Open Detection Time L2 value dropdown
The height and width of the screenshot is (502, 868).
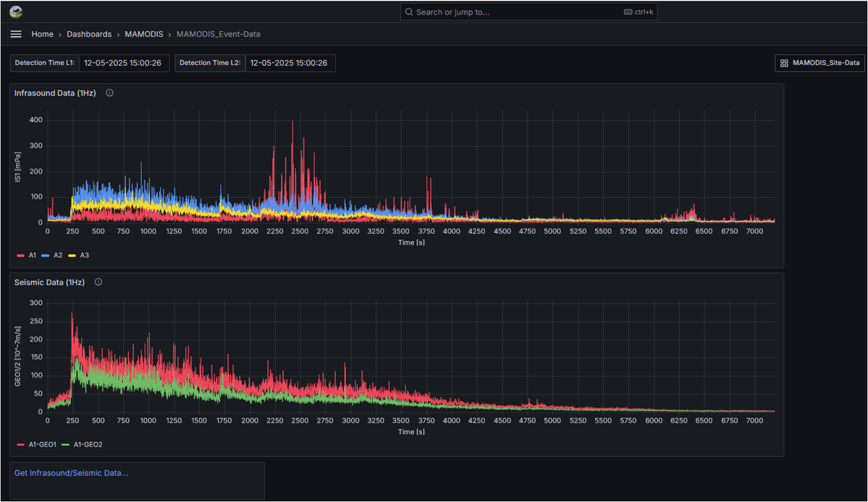289,63
